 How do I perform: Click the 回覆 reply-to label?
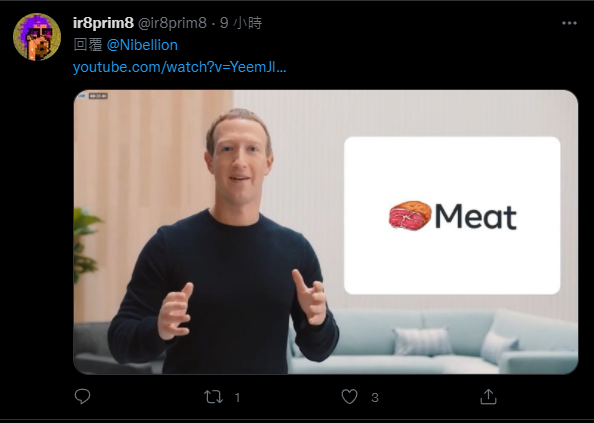coord(88,45)
